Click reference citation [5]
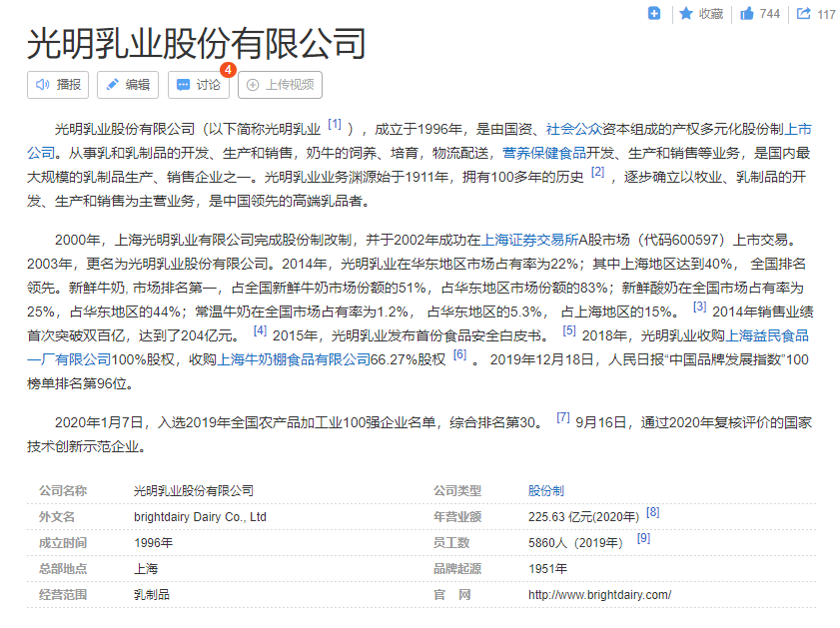The image size is (840, 628). (569, 330)
